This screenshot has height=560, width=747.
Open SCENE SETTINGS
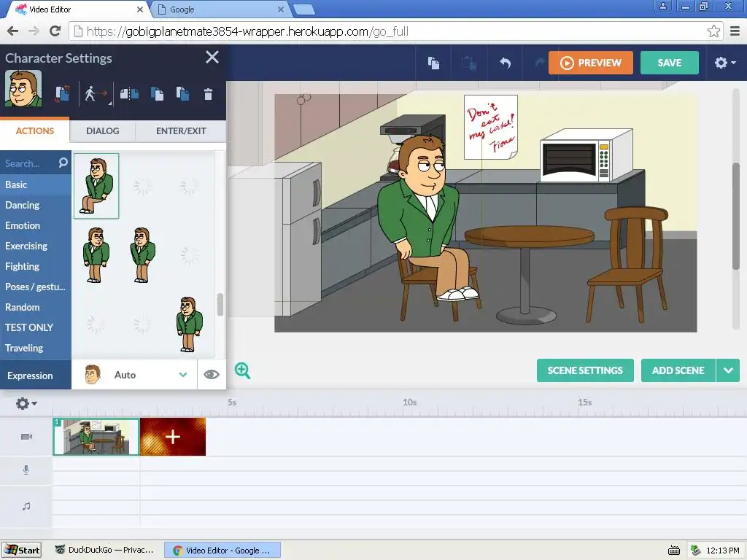point(585,370)
